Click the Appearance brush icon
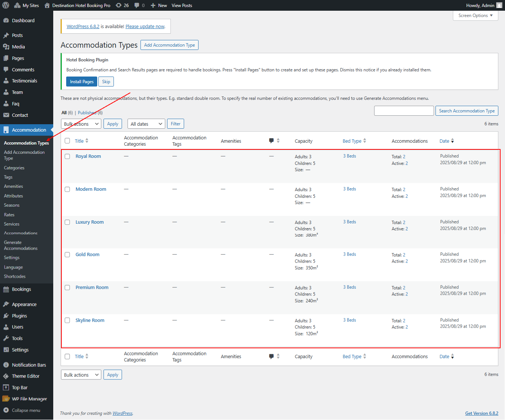 6,304
